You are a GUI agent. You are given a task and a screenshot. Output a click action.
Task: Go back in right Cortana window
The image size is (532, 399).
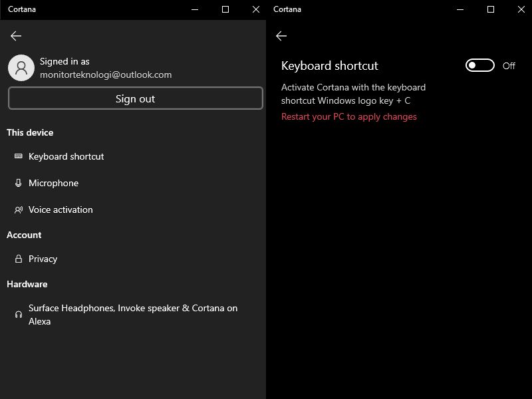(x=281, y=36)
